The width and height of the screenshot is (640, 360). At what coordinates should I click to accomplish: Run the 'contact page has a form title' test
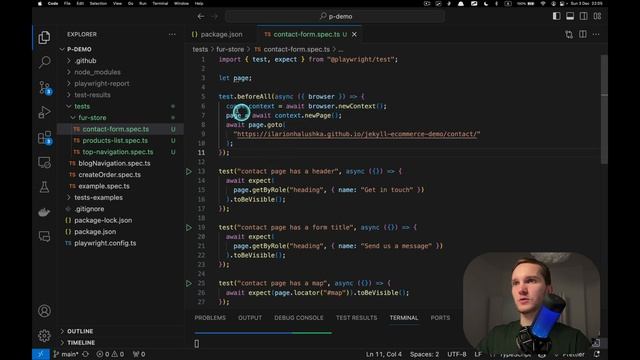[189, 227]
